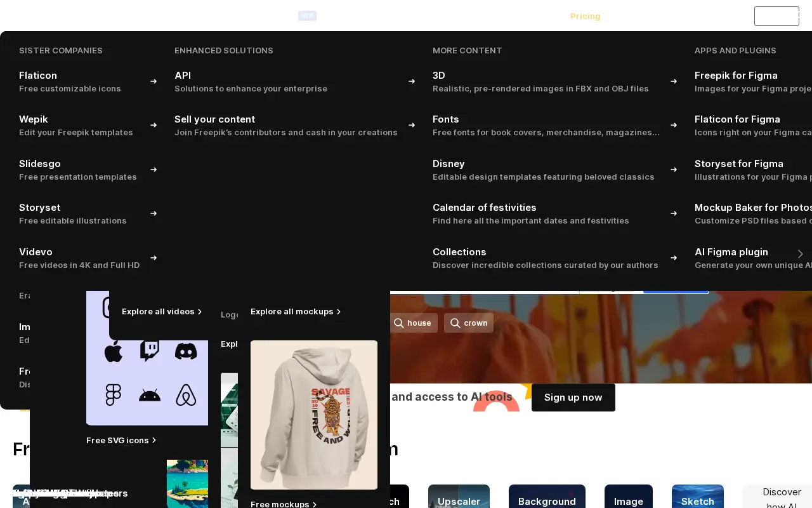Click the Figma logo icon
812x508 pixels.
pyautogui.click(x=114, y=396)
